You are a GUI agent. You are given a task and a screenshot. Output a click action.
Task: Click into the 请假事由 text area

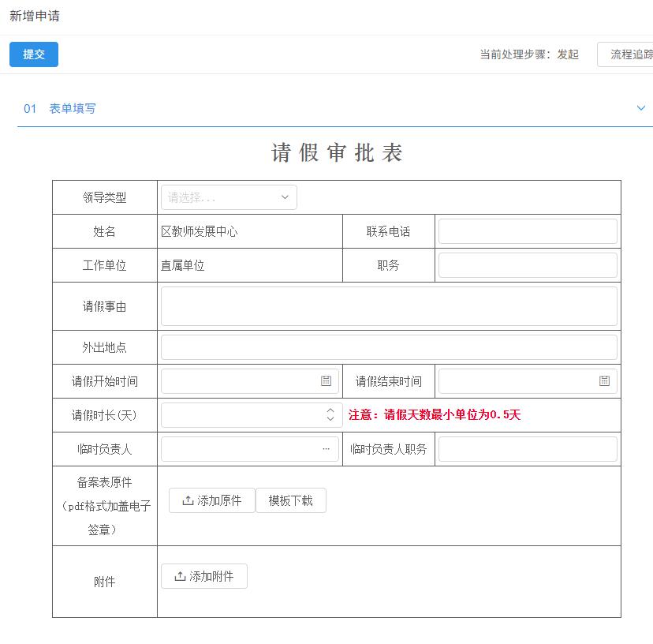tap(389, 306)
